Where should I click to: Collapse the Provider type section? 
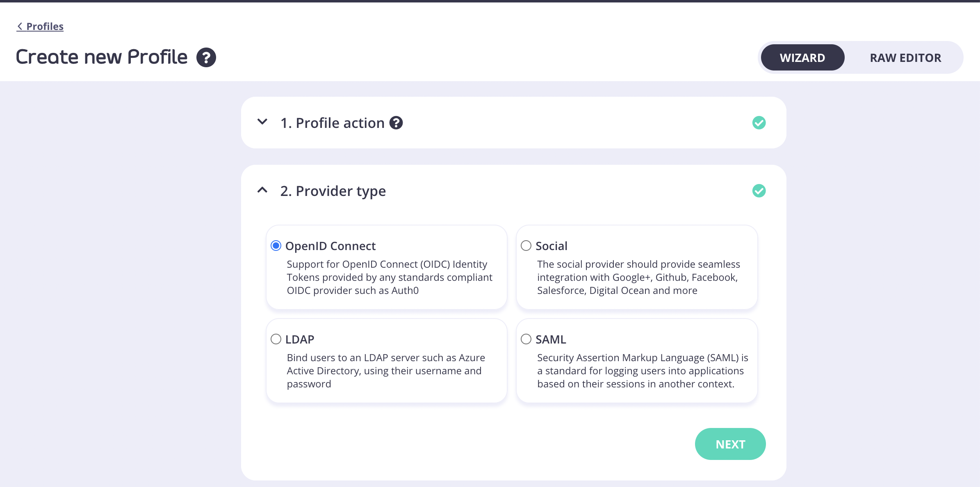pyautogui.click(x=262, y=191)
